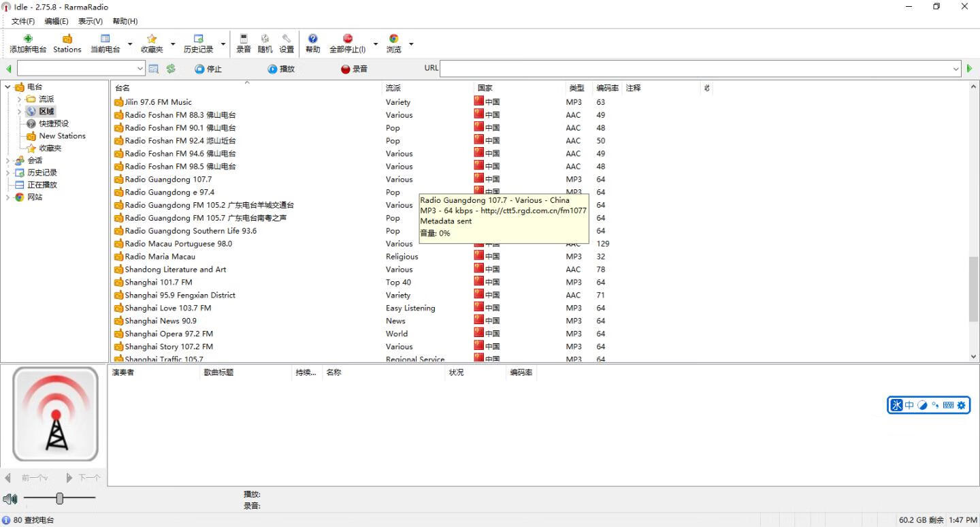Pick a random station with 随机 icon
980x527 pixels.
pos(265,39)
